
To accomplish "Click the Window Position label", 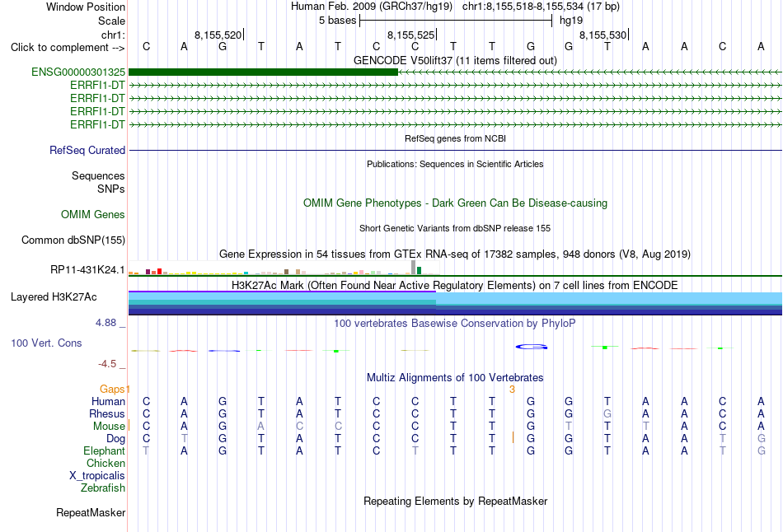I will tap(86, 7).
